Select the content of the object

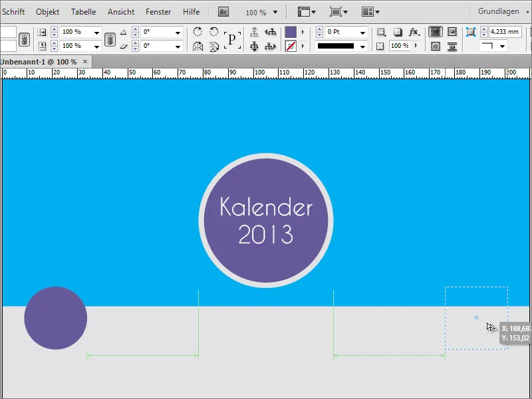tap(254, 46)
